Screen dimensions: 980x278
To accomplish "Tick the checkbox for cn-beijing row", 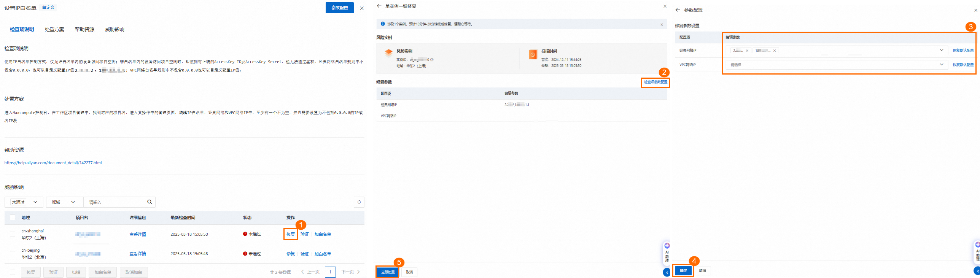I will [x=13, y=254].
